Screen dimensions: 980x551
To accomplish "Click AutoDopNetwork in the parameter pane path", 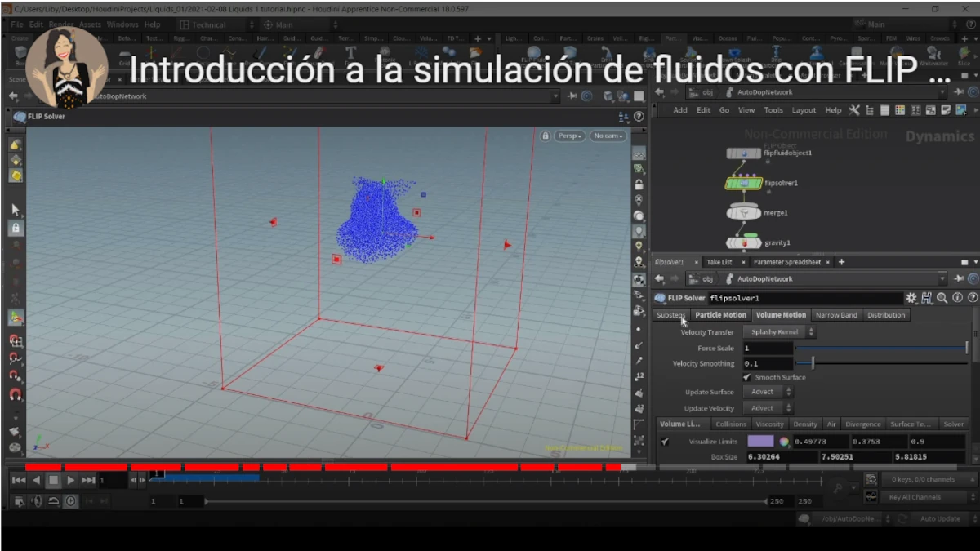I will (765, 279).
